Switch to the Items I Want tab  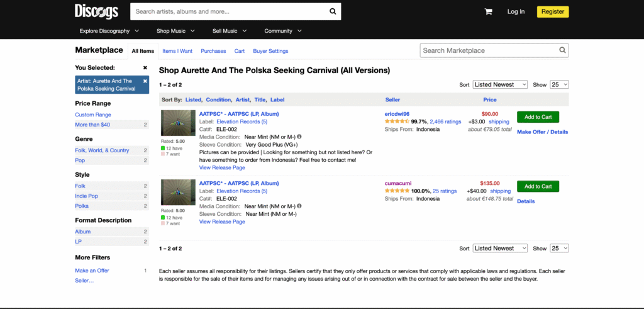177,51
